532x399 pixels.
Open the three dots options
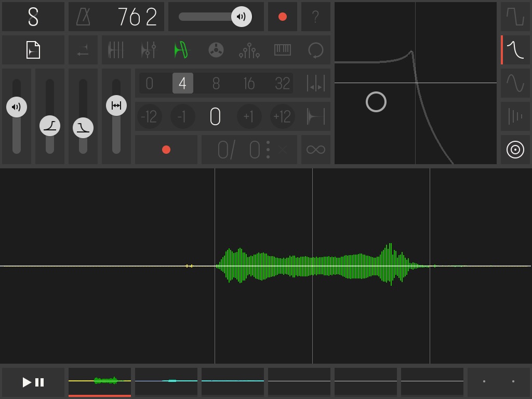point(268,150)
